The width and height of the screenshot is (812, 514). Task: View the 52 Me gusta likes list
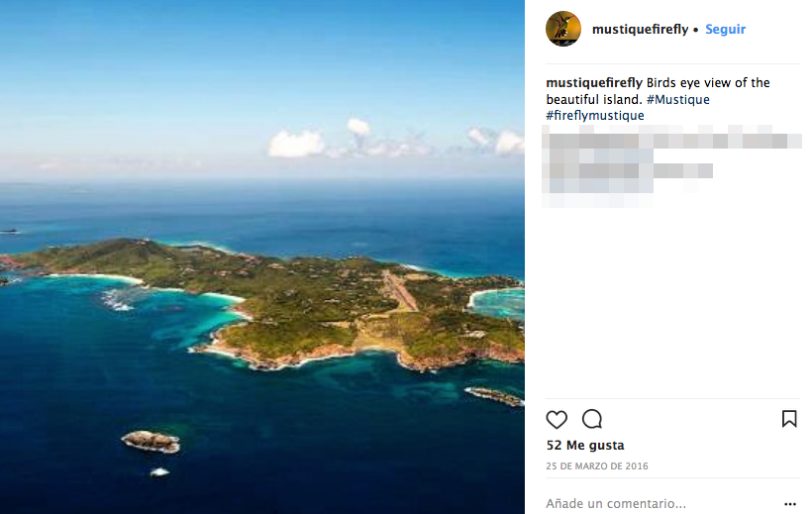coord(585,446)
